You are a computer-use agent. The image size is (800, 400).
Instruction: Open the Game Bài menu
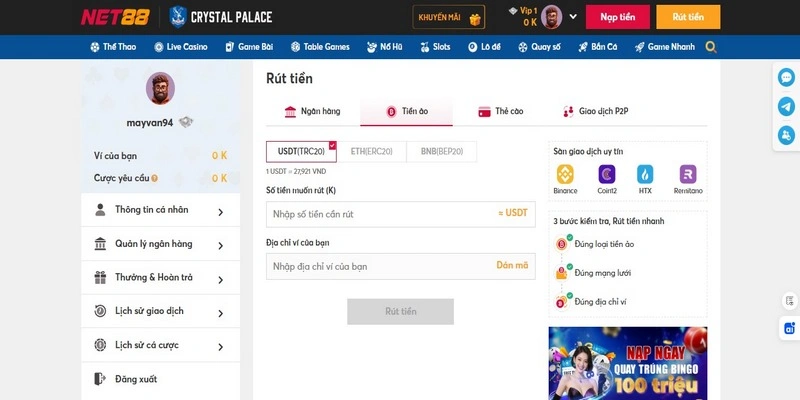tap(249, 47)
